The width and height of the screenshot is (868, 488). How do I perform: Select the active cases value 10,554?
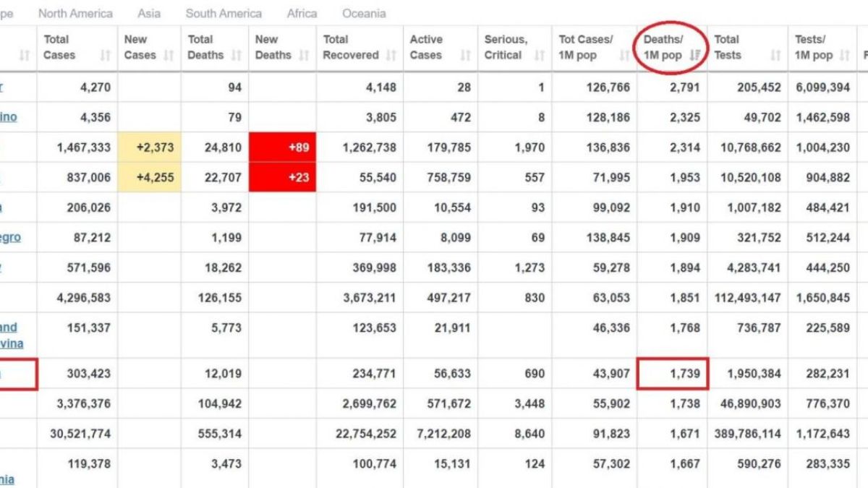point(452,207)
